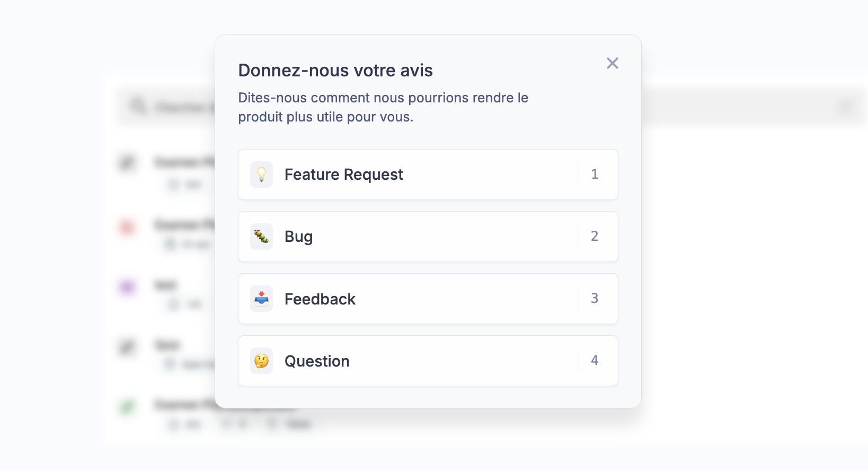Click the lightbulb icon for Feature Request
This screenshot has width=868, height=470.
[261, 175]
